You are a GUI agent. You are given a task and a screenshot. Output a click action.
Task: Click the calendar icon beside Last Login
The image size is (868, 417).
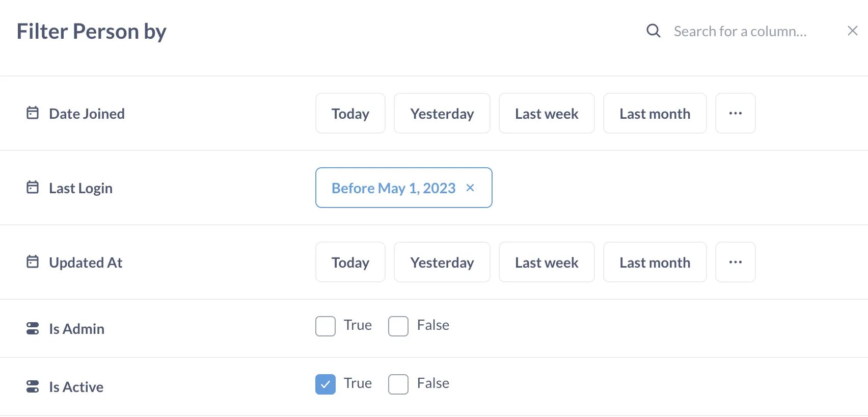point(32,188)
